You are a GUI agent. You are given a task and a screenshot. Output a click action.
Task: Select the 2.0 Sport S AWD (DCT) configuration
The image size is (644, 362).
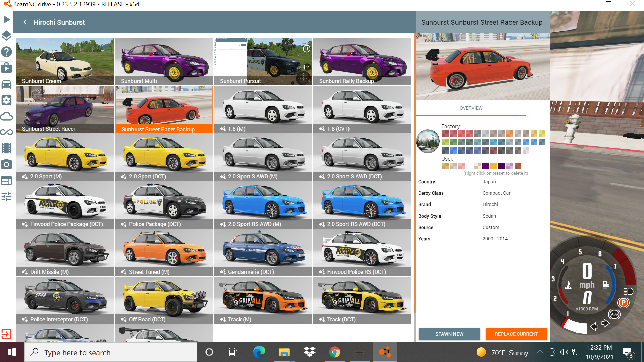pyautogui.click(x=362, y=157)
